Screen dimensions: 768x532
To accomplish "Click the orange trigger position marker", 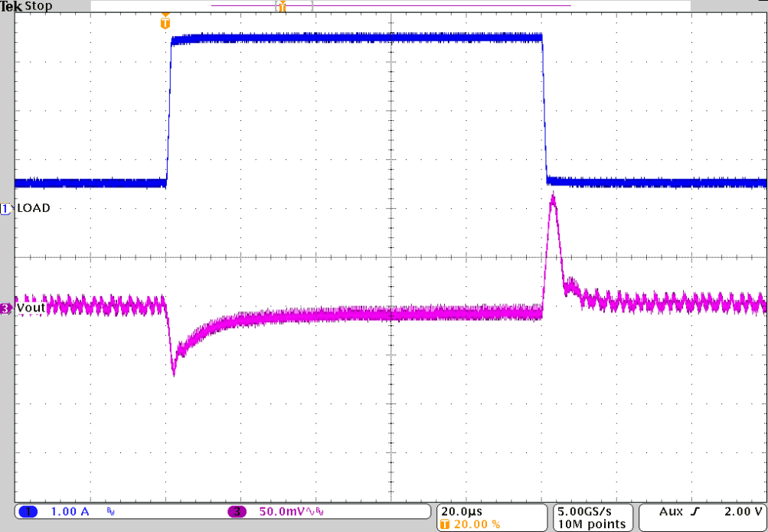I will pos(165,23).
